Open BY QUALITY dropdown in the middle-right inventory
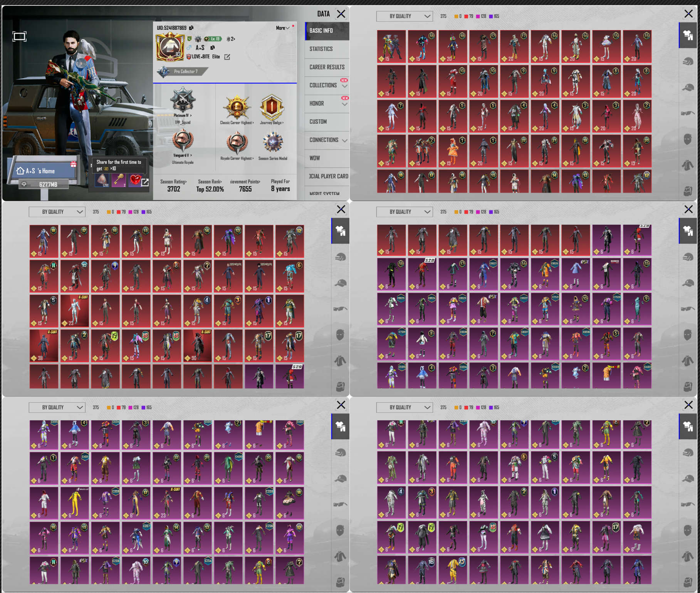This screenshot has width=700, height=593. click(405, 212)
